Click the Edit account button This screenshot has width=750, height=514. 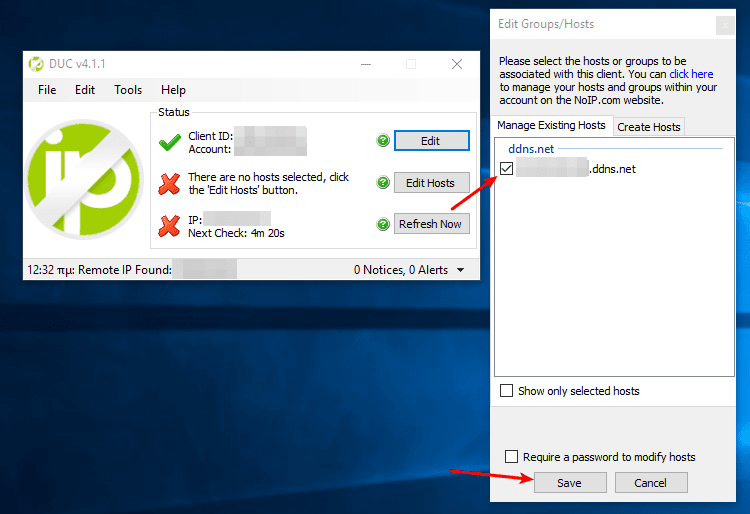tap(431, 141)
